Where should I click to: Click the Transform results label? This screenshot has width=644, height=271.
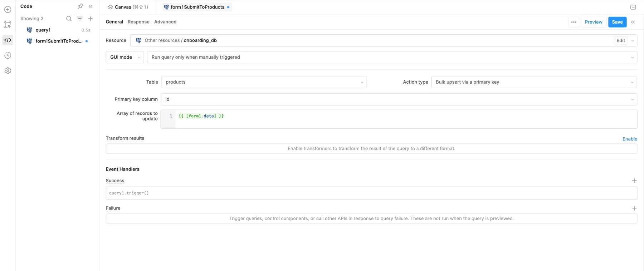[x=125, y=138]
